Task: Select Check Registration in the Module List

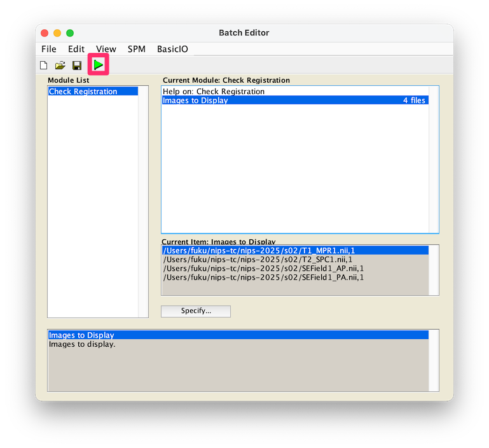Action: coord(93,91)
